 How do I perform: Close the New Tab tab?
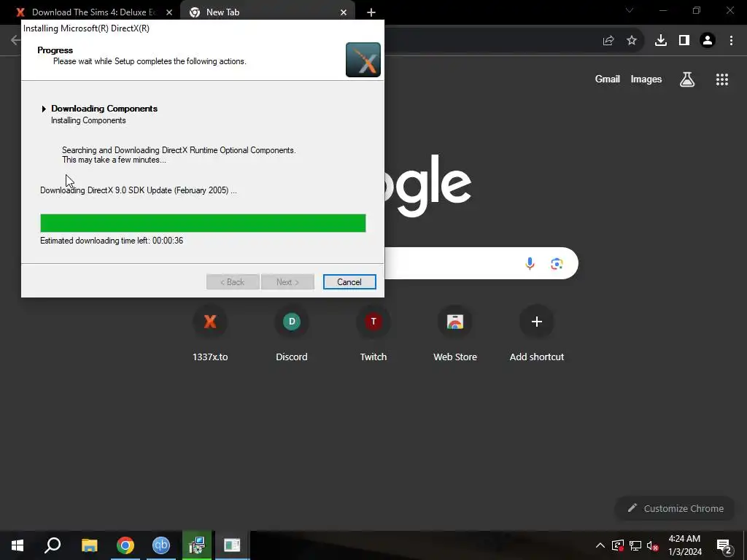(x=344, y=12)
